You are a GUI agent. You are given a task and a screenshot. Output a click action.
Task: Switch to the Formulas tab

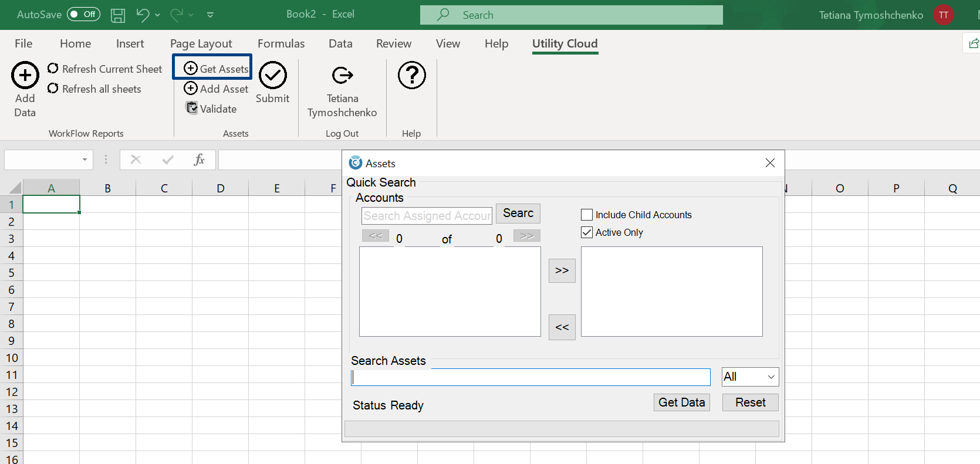pyautogui.click(x=281, y=43)
